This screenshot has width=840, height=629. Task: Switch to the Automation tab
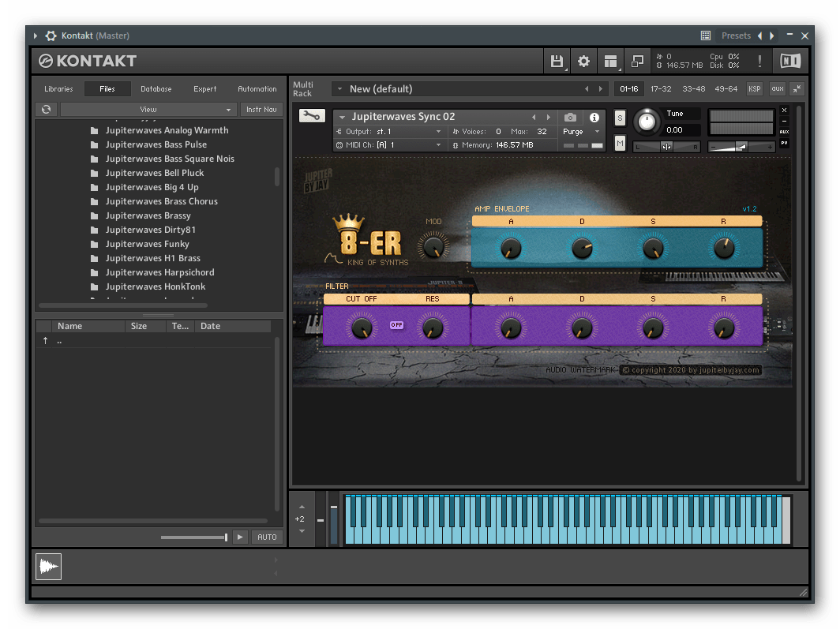tap(257, 89)
